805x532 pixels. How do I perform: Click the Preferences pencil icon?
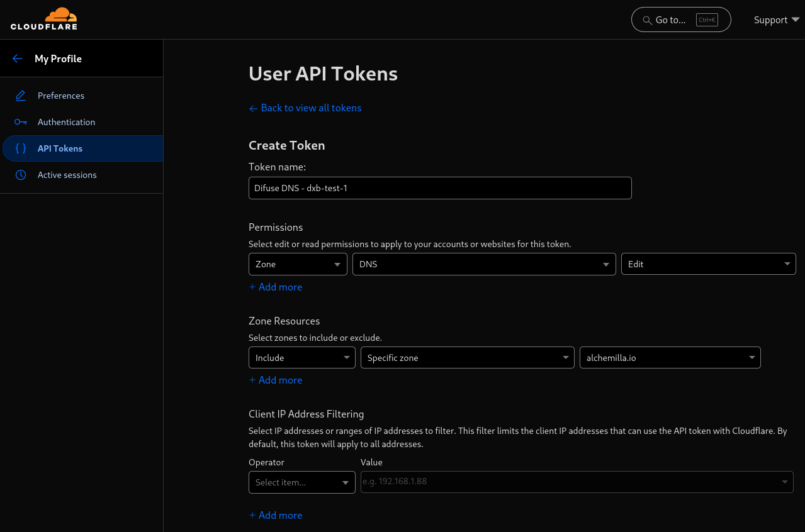[21, 96]
